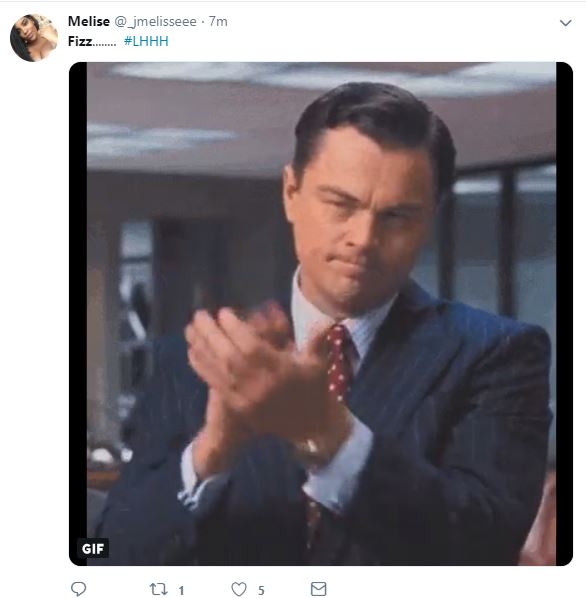The width and height of the screenshot is (586, 598).
Task: Click the gold wristwatch in the GIF
Action: point(309,452)
